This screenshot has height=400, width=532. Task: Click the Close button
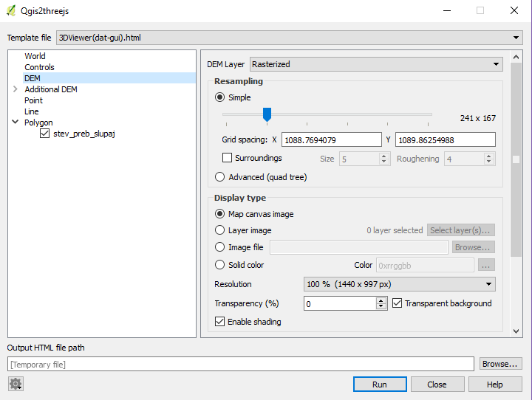coord(437,385)
